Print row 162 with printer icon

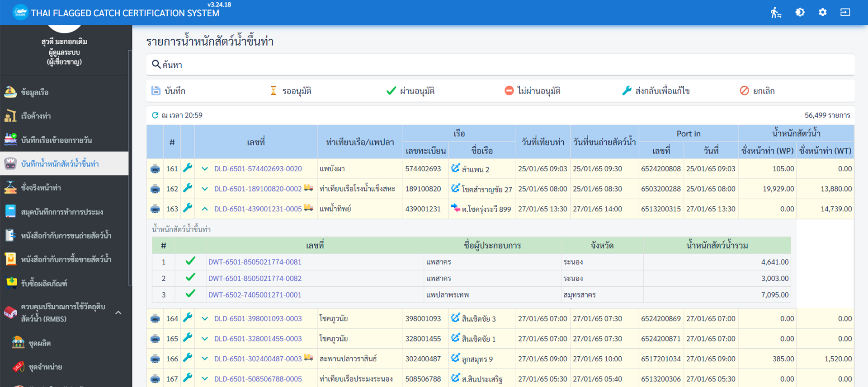click(155, 189)
